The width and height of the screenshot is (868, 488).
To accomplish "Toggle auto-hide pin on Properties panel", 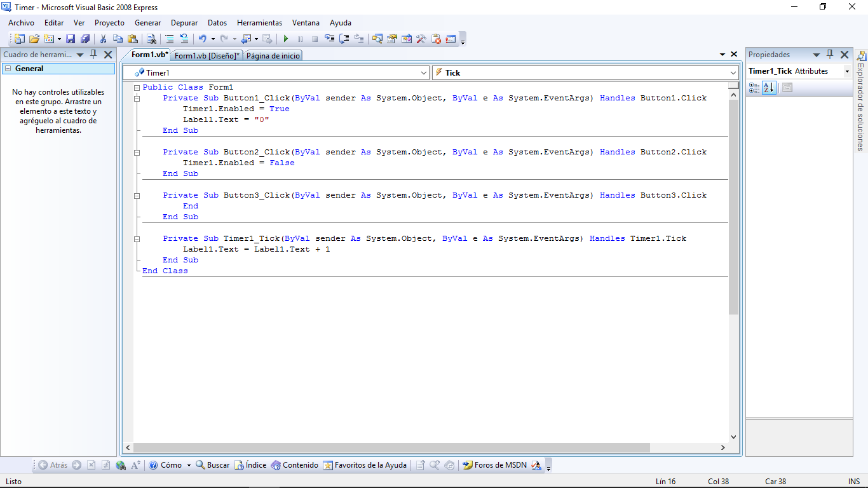I will 830,55.
